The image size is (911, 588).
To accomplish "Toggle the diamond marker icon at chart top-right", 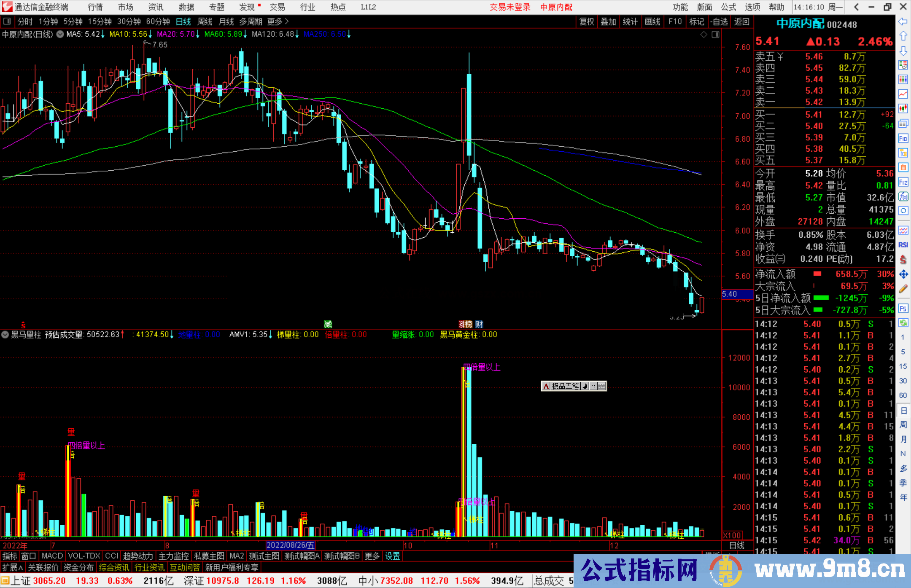I will point(703,35).
